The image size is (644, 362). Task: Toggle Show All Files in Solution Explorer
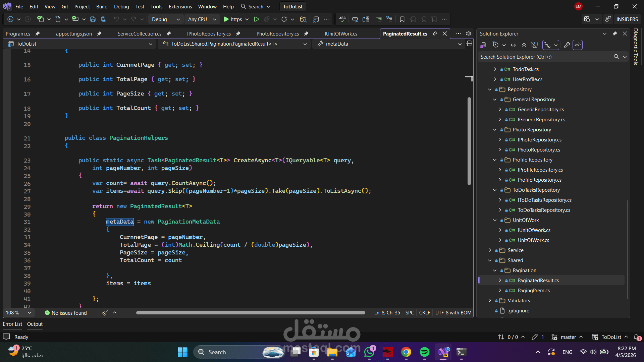click(x=535, y=45)
